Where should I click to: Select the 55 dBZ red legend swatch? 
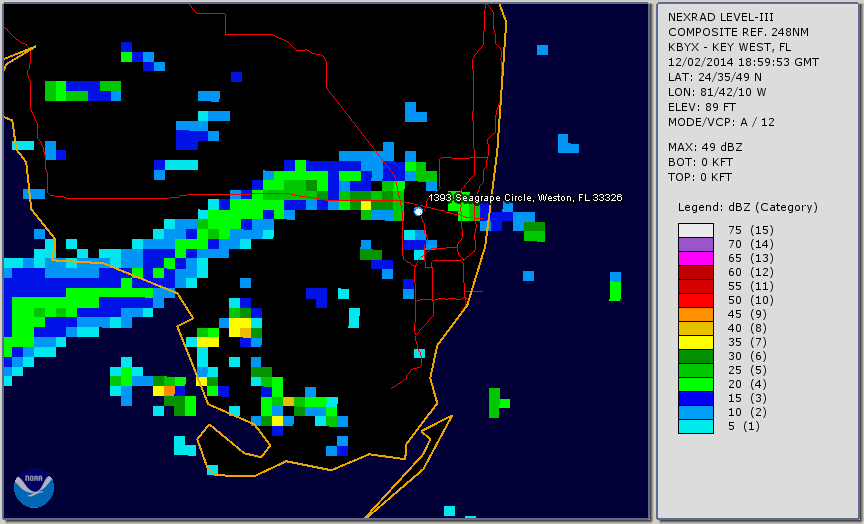(696, 287)
